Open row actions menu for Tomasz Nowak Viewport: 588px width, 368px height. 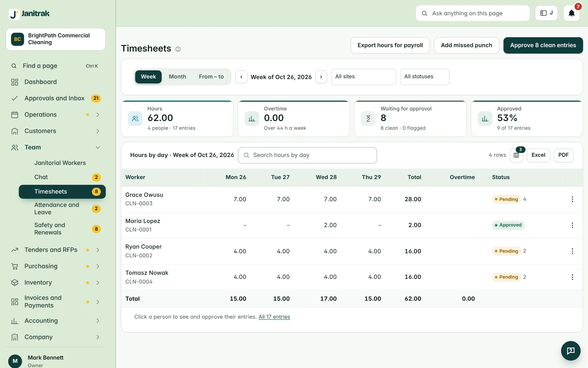click(x=572, y=277)
